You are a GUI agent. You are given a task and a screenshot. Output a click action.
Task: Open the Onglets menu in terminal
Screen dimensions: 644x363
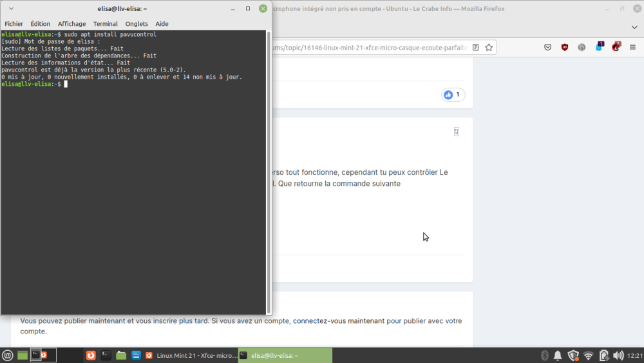[137, 24]
